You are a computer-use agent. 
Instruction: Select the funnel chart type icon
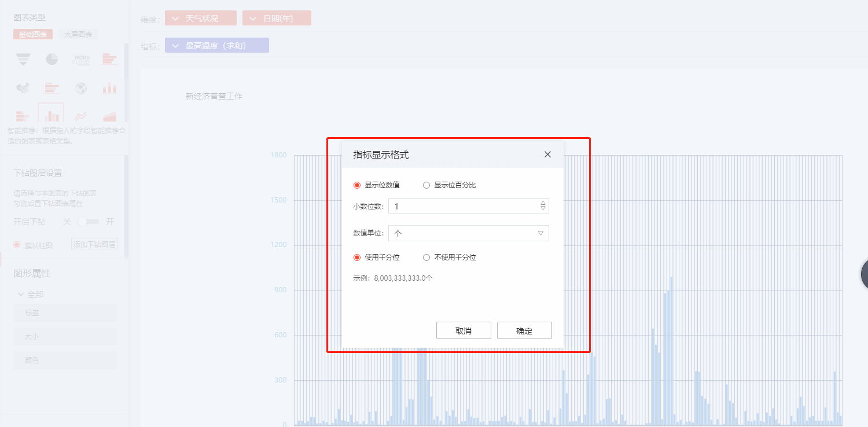(x=23, y=58)
